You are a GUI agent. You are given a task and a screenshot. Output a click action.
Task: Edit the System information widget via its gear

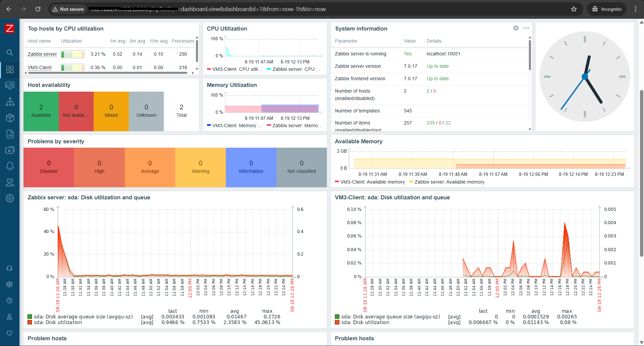click(516, 28)
